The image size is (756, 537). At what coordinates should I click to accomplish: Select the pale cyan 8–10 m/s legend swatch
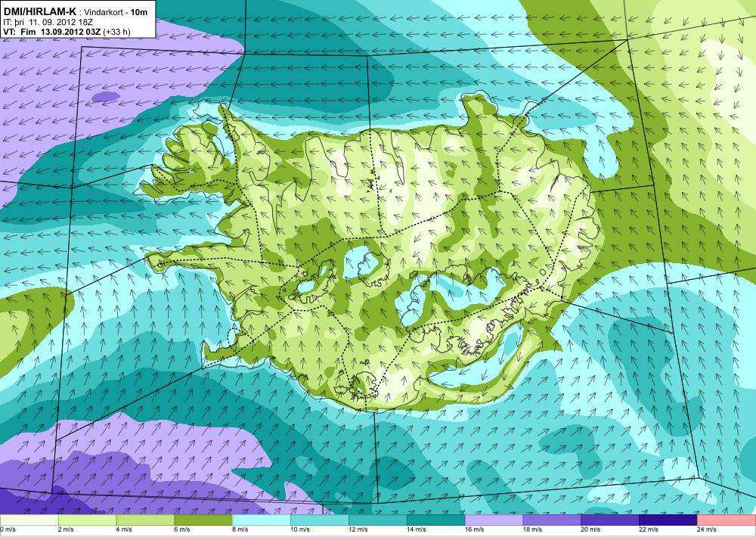click(x=262, y=520)
